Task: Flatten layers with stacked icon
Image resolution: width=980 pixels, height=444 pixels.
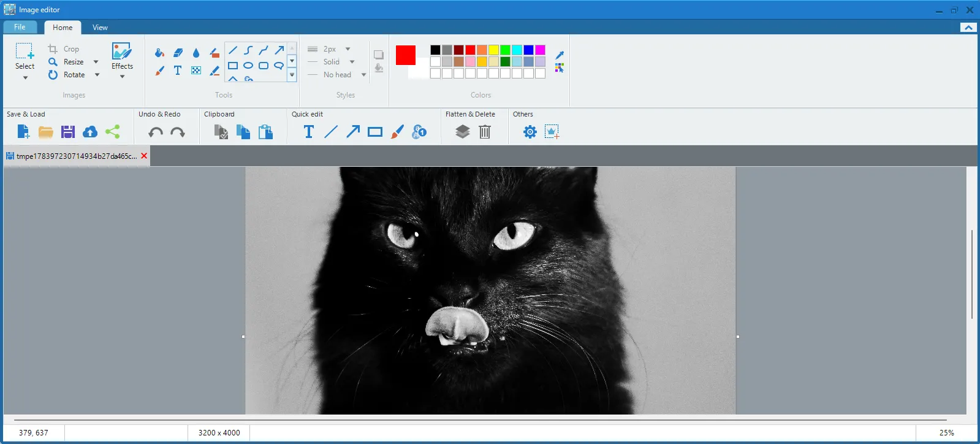Action: pos(463,132)
